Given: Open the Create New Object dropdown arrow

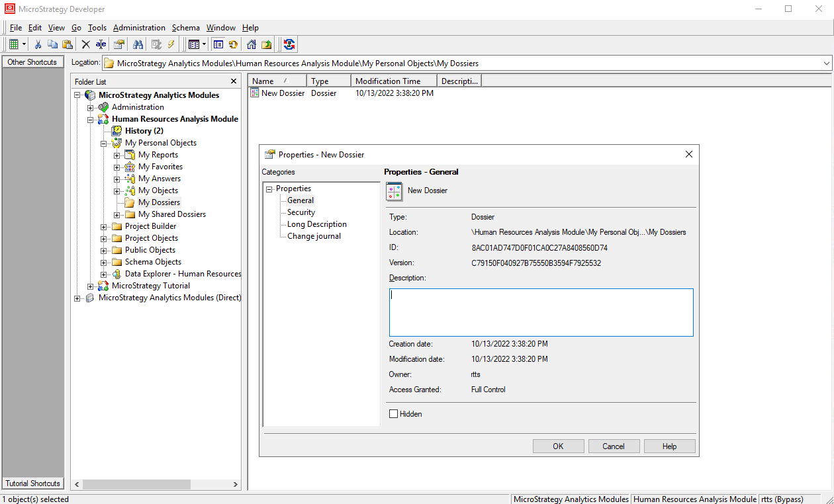Looking at the screenshot, I should pyautogui.click(x=24, y=44).
